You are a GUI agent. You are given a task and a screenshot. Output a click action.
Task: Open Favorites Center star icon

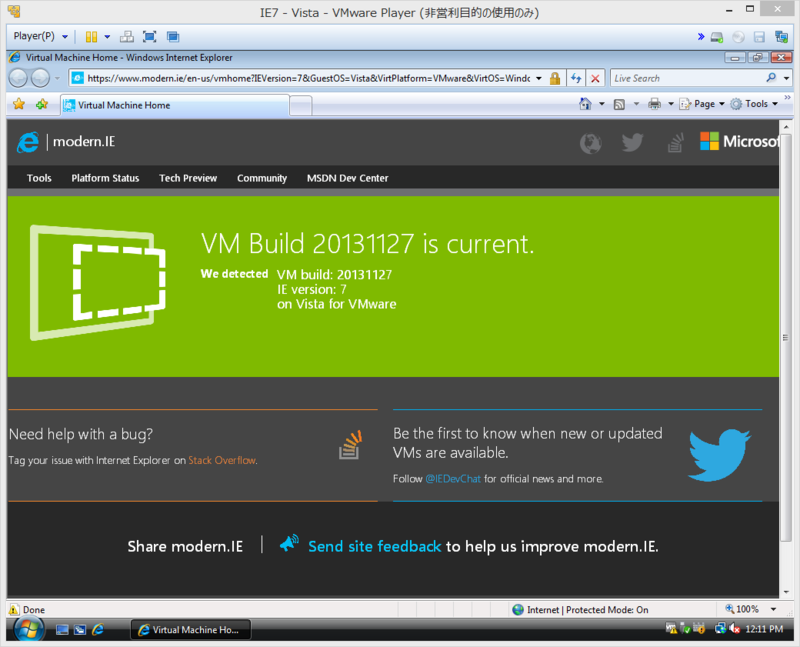[19, 104]
